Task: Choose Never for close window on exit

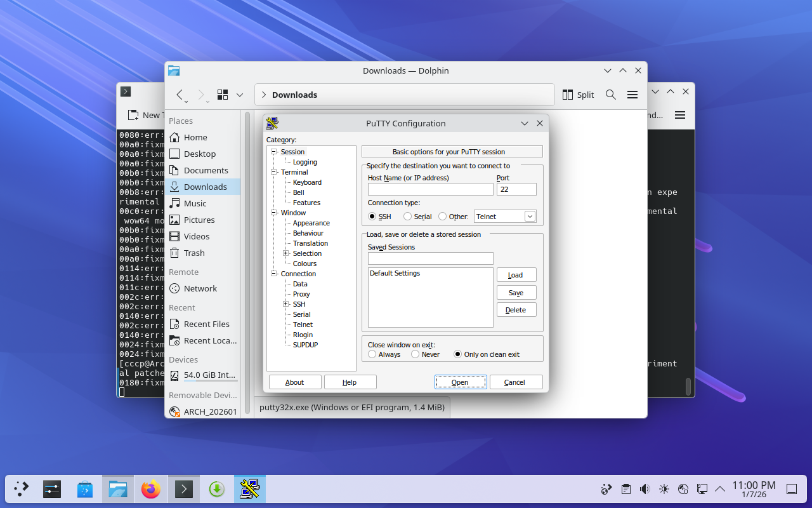Action: (x=416, y=354)
